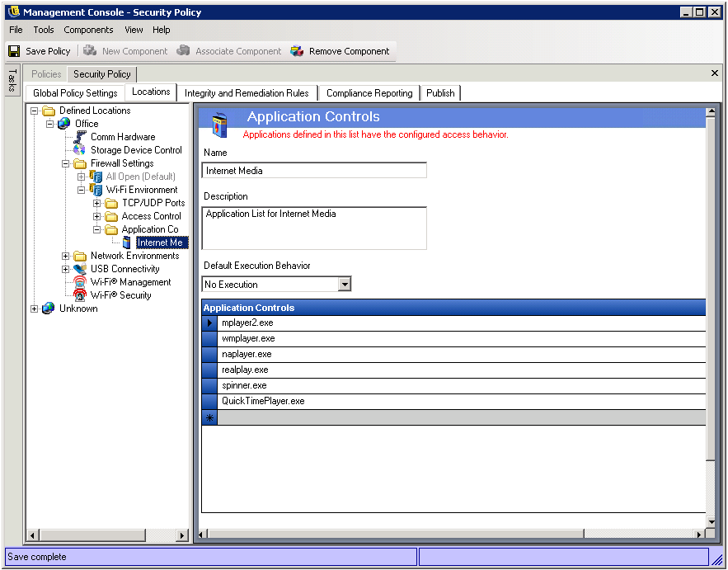Click the Wi-Fi Management icon
728x570 pixels.
click(x=80, y=282)
